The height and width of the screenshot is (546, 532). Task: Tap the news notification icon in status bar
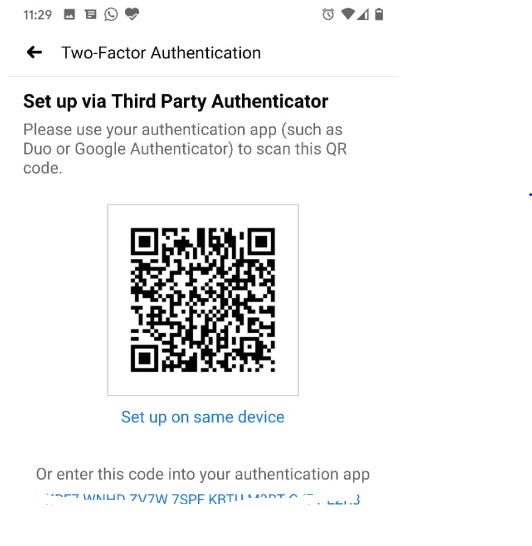click(x=91, y=14)
